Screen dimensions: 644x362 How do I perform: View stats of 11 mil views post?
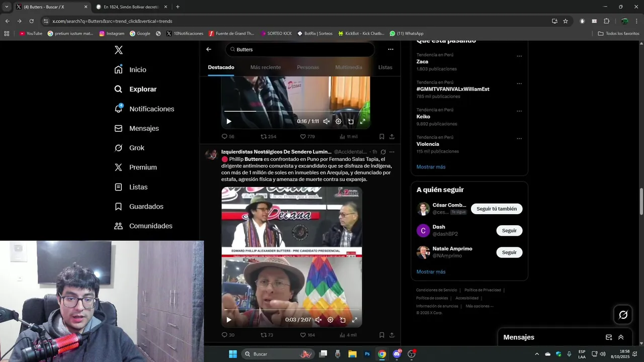[348, 136]
